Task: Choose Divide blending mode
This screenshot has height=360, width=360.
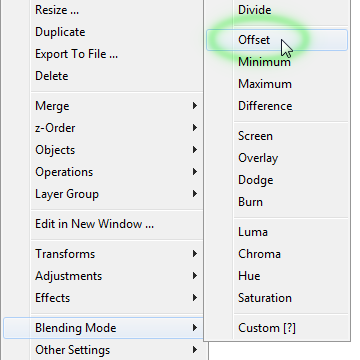Action: coord(277,10)
